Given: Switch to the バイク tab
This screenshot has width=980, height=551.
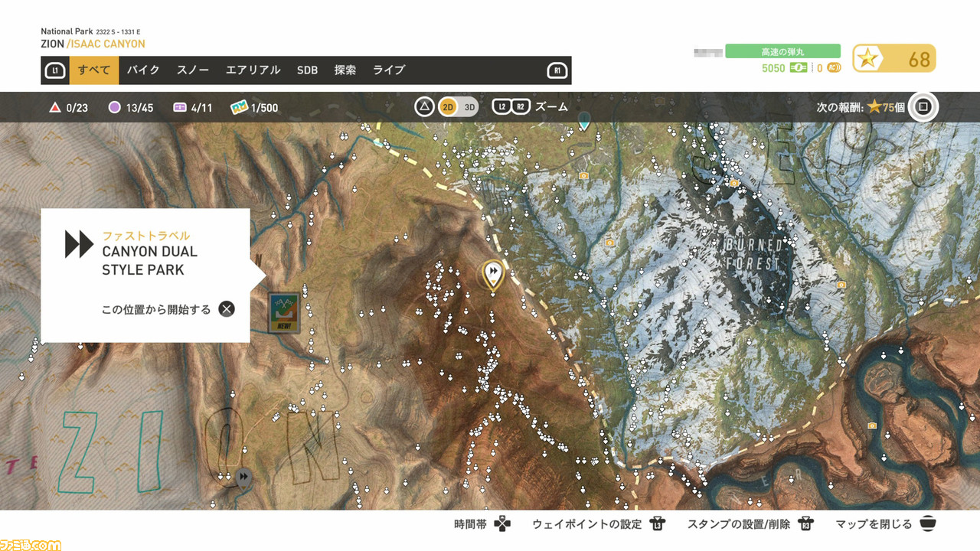Looking at the screenshot, I should click(143, 70).
